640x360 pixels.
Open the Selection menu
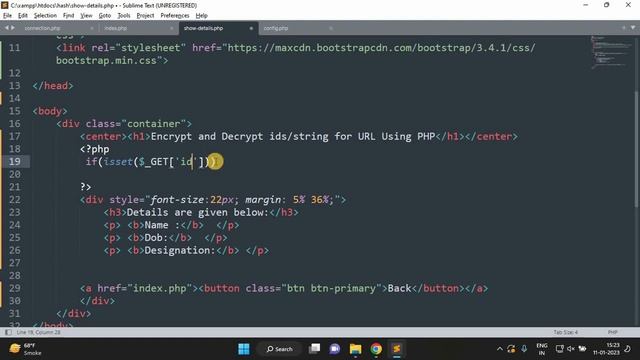pyautogui.click(x=45, y=16)
